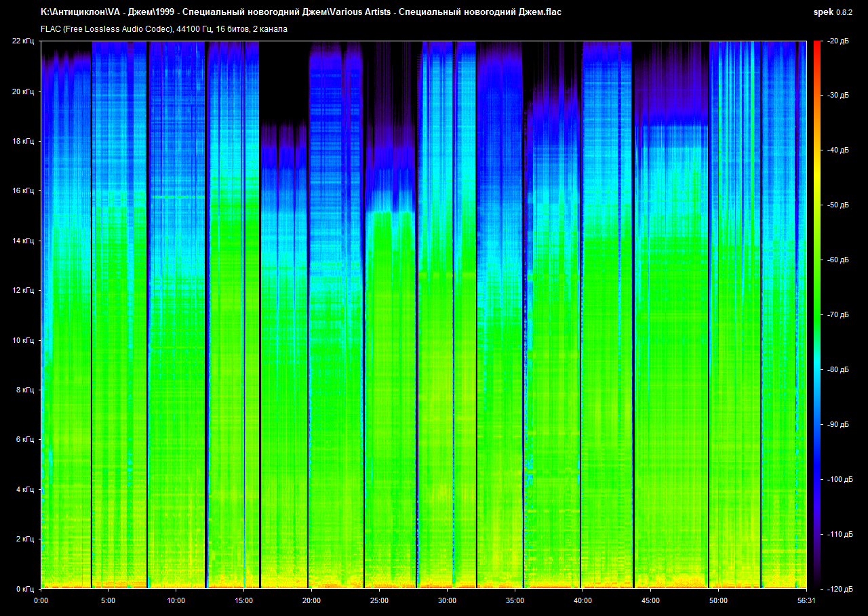Image resolution: width=868 pixels, height=616 pixels.
Task: Click the -60 дБ level label
Action: [x=839, y=260]
